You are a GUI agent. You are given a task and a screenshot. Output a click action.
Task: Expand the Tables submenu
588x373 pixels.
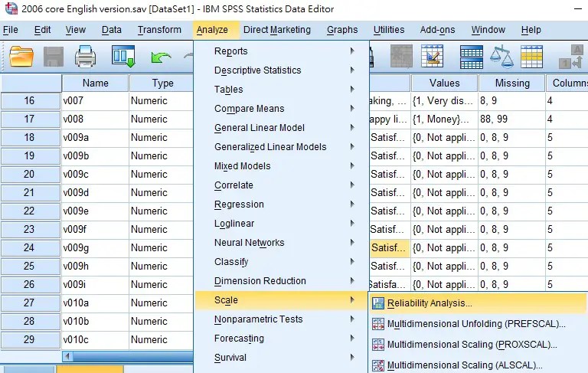281,90
